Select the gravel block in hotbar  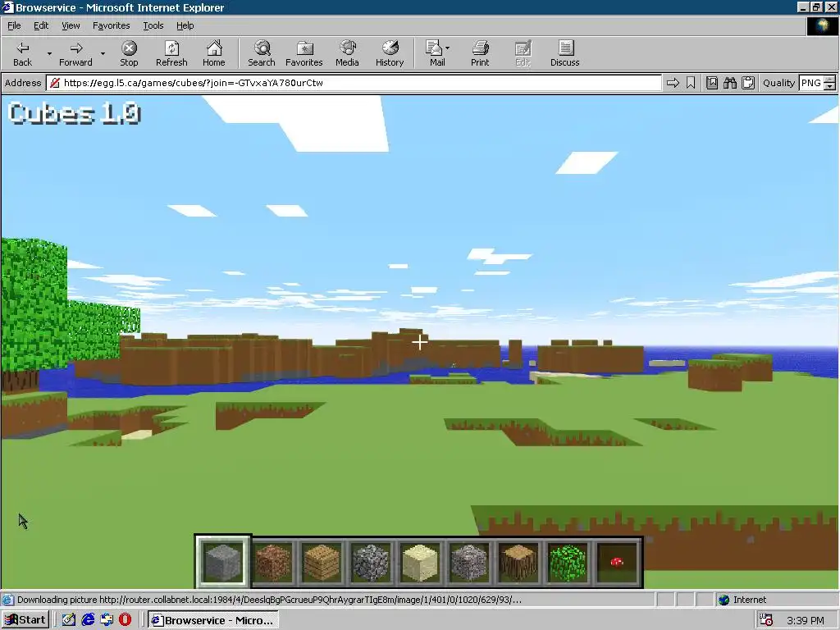469,562
